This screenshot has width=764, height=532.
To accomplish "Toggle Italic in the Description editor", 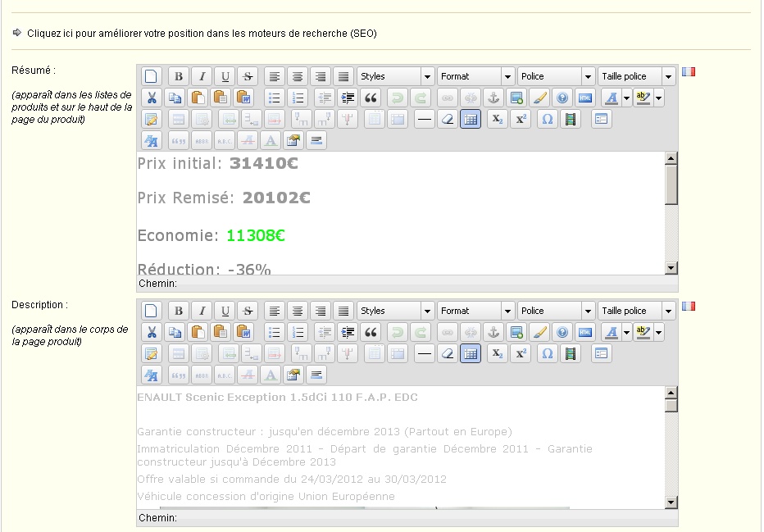I will 202,311.
